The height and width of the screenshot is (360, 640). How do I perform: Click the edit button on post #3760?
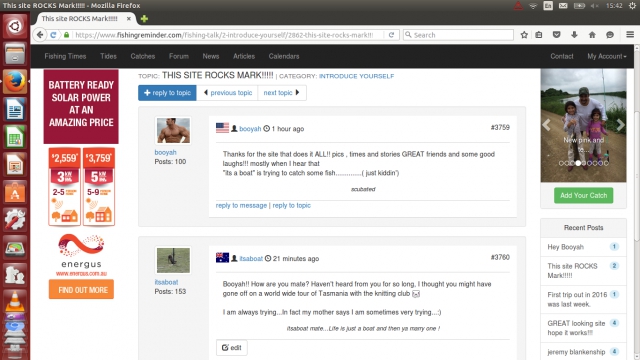pyautogui.click(x=231, y=348)
